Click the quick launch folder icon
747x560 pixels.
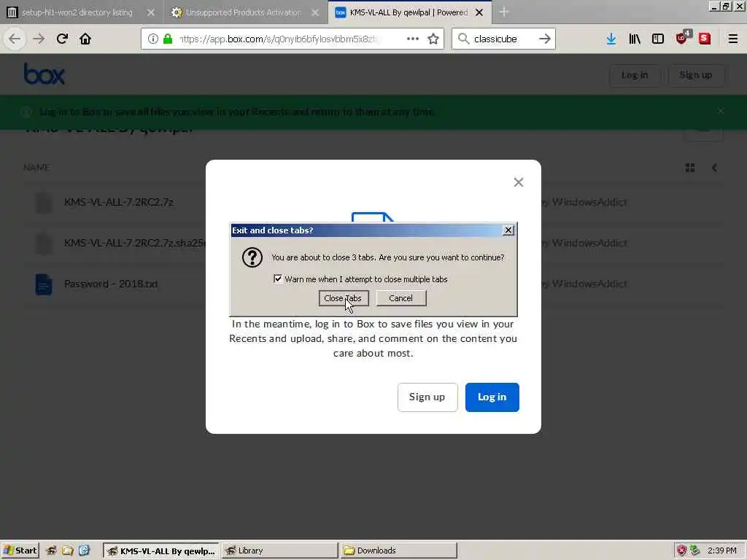pyautogui.click(x=68, y=551)
